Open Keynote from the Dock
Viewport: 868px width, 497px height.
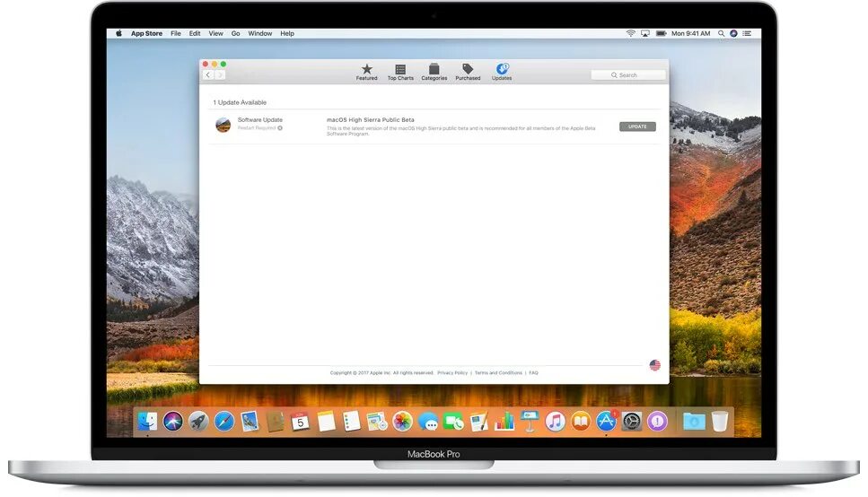530,421
